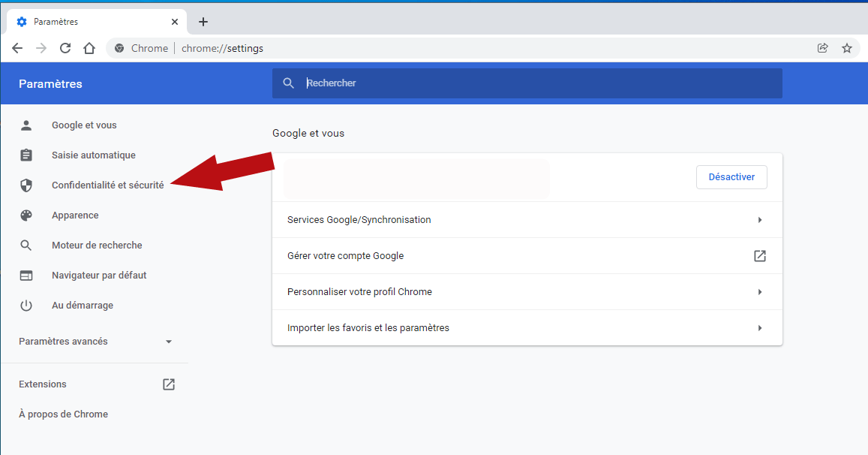Open À propos de Chrome
The image size is (868, 455).
[63, 414]
